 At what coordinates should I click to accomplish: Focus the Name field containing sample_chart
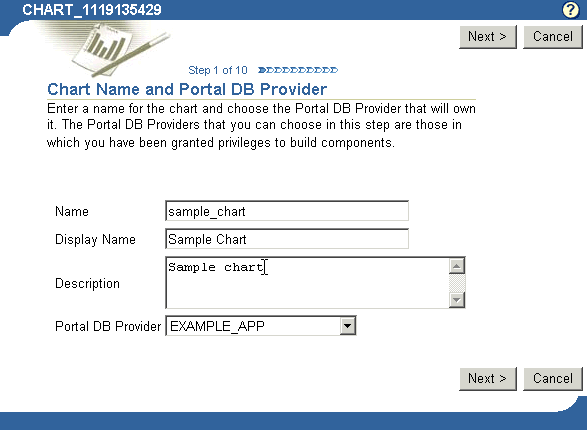pos(287,211)
